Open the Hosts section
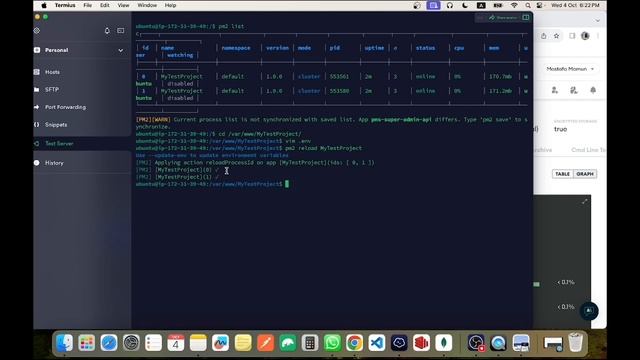Image resolution: width=640 pixels, height=360 pixels. [52, 72]
